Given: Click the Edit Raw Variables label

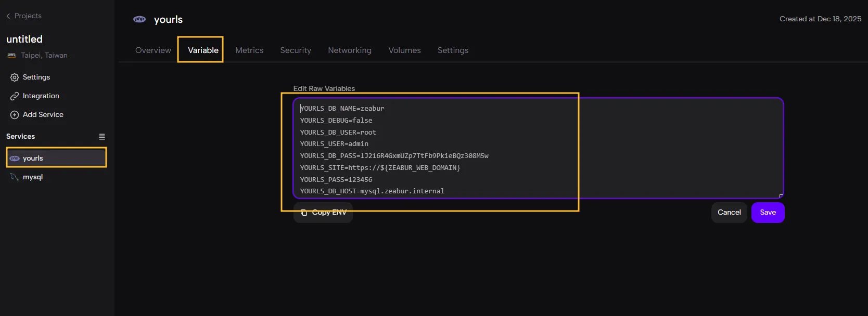Looking at the screenshot, I should [324, 89].
